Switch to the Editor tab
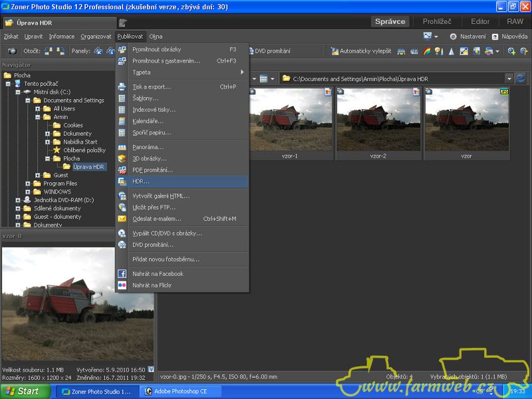The image size is (532, 399). 480,21
